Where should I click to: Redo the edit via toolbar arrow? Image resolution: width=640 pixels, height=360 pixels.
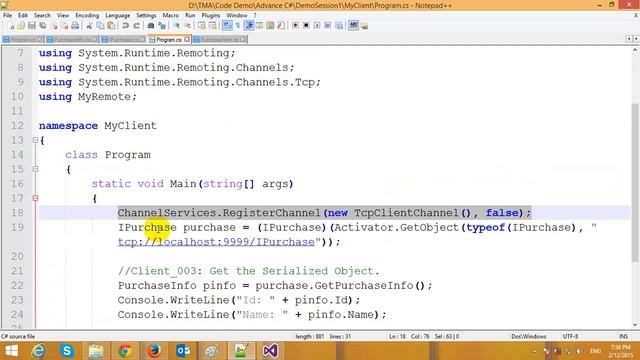click(x=136, y=26)
